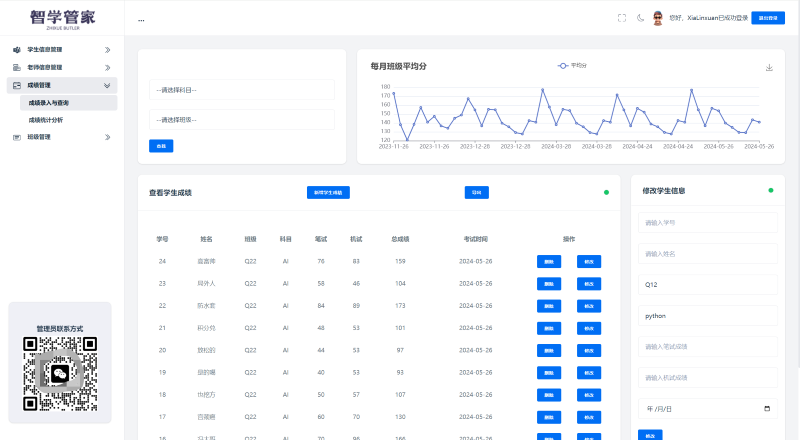
Task: Click the WeChat QR code image
Action: click(x=61, y=374)
